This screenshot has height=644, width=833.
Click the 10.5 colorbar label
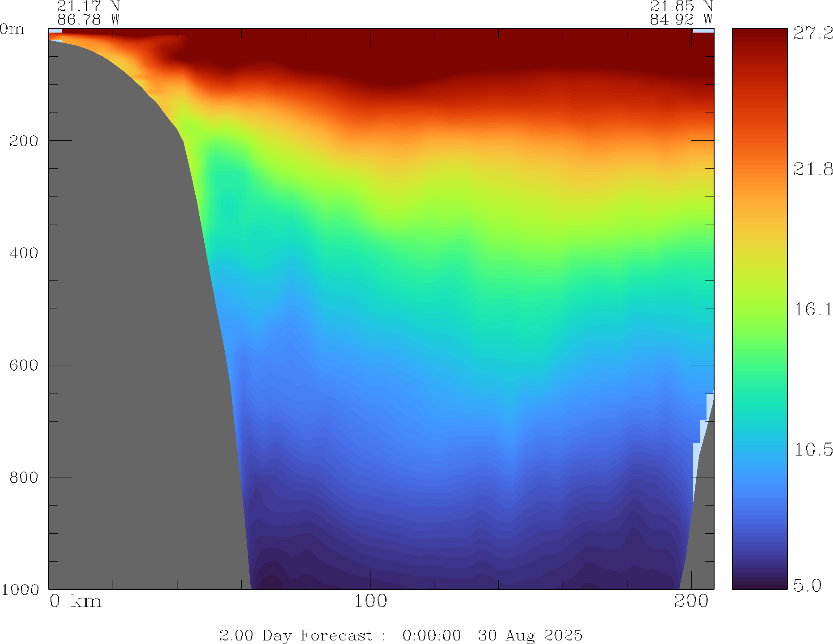point(812,450)
